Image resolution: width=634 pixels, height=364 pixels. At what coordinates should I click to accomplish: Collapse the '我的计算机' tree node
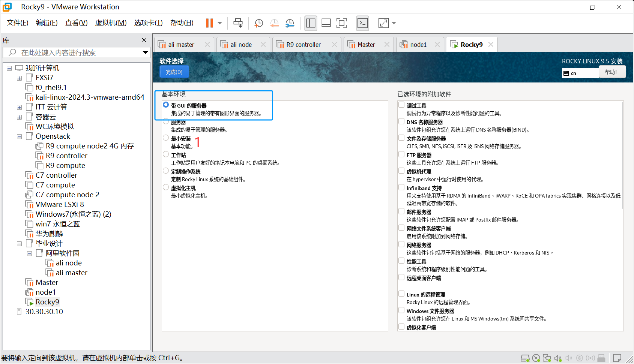(x=9, y=68)
